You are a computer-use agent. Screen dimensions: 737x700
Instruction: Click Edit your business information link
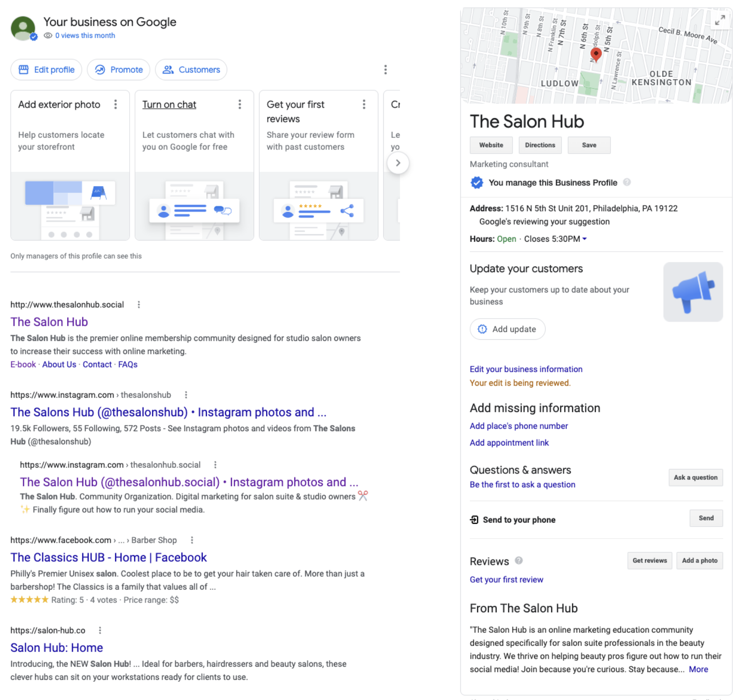point(526,369)
